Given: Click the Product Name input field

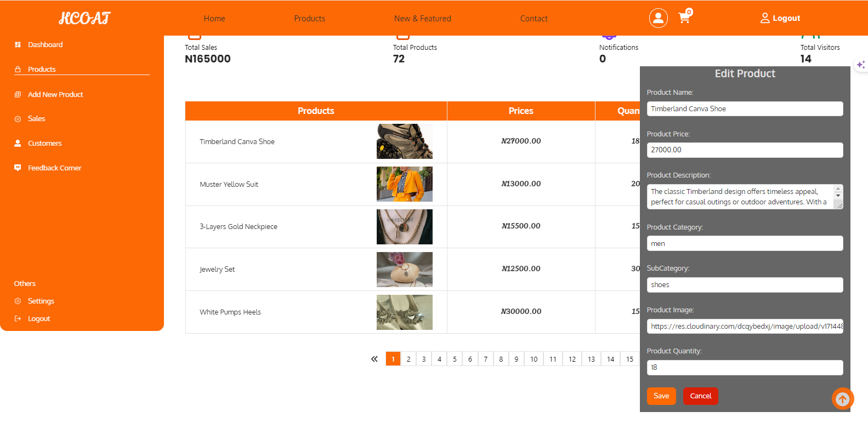Looking at the screenshot, I should (x=745, y=108).
